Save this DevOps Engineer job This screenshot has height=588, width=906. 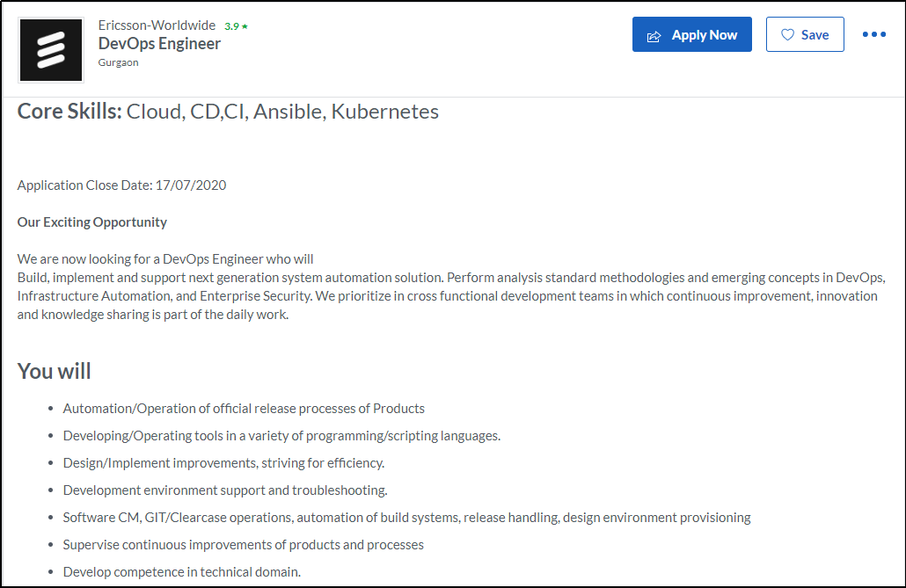pyautogui.click(x=805, y=35)
